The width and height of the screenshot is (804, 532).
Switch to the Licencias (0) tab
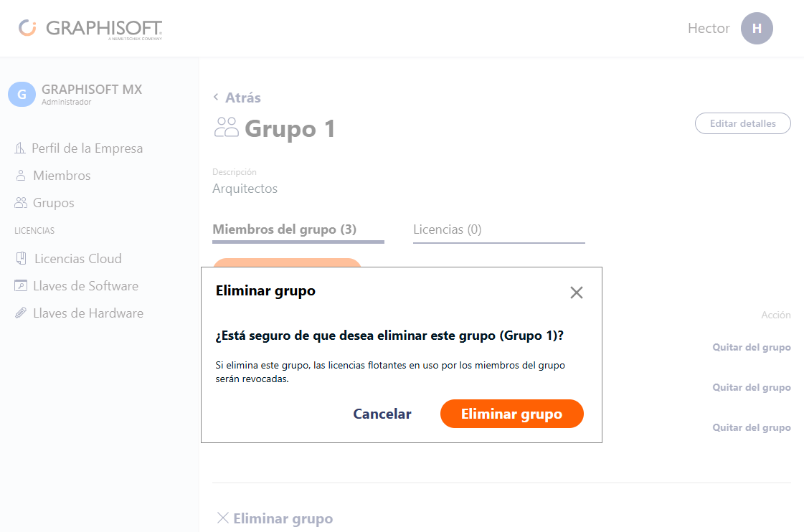pyautogui.click(x=447, y=229)
